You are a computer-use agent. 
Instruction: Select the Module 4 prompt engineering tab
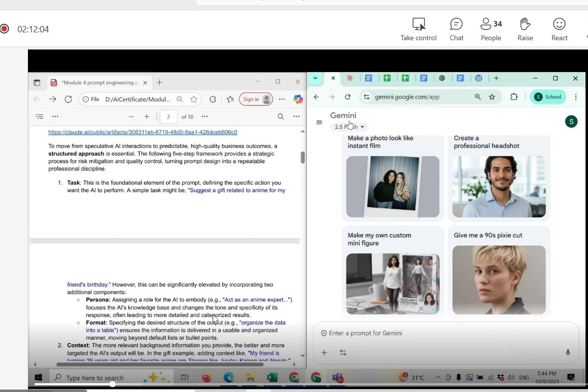coord(98,83)
